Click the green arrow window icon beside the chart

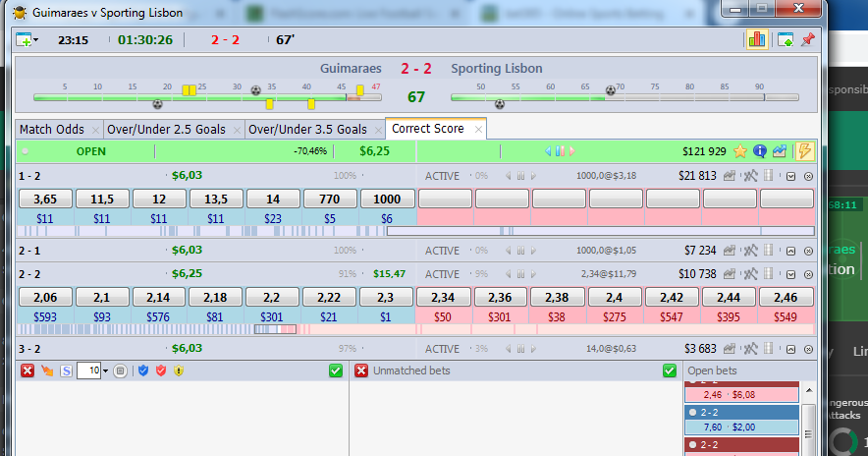[785, 39]
